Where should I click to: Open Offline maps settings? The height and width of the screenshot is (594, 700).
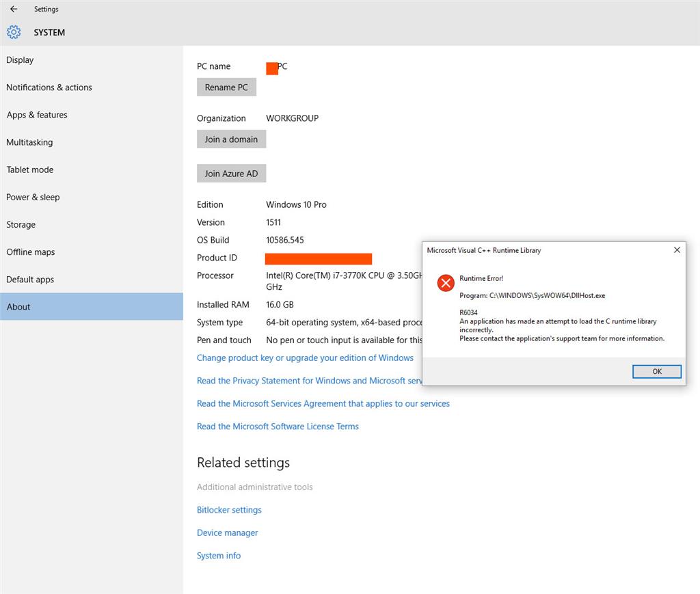point(92,252)
